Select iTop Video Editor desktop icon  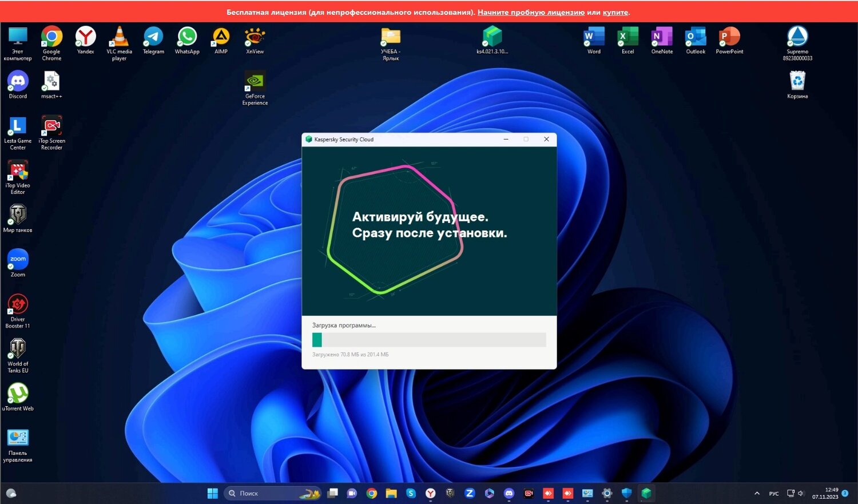click(x=18, y=177)
